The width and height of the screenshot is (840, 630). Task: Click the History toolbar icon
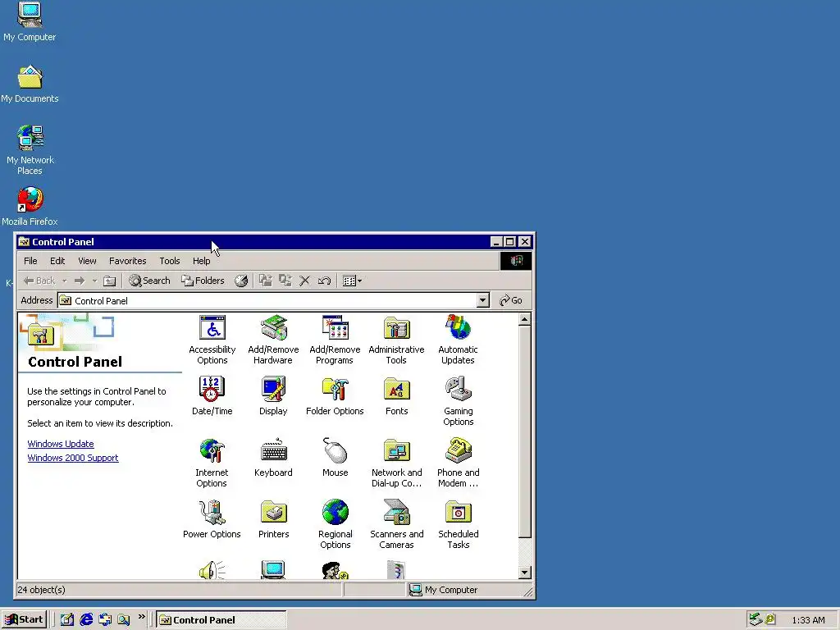tap(241, 281)
